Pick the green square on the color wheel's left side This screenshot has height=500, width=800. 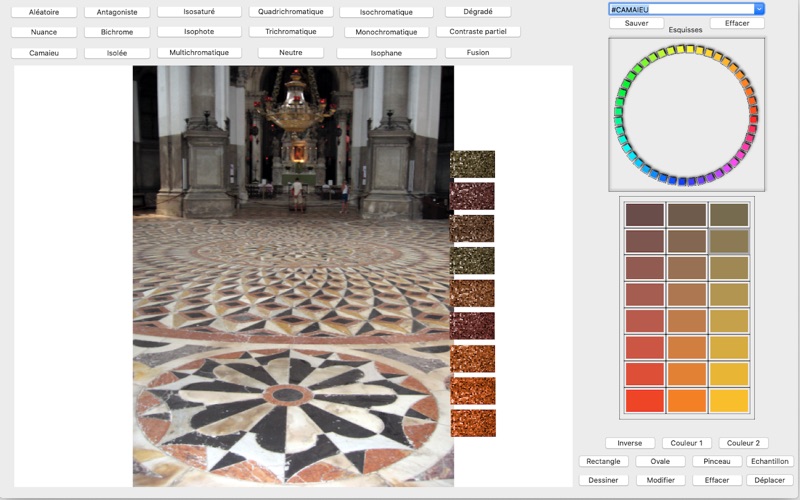point(619,111)
